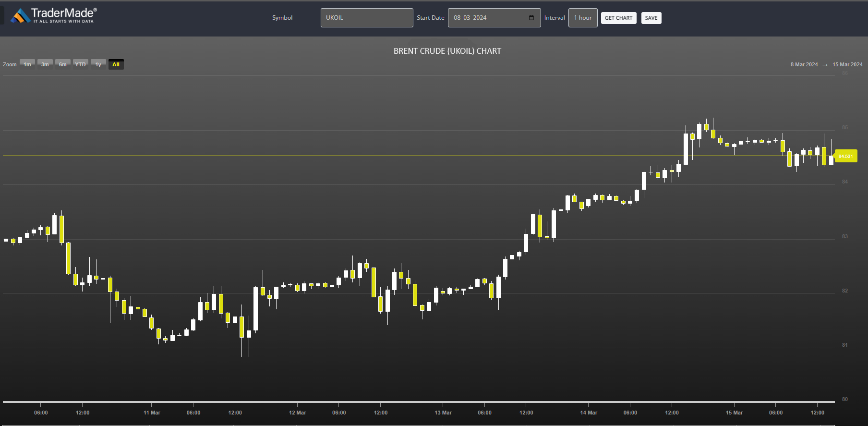This screenshot has width=868, height=426.
Task: Click the 83 price axis label
Action: [x=845, y=236]
